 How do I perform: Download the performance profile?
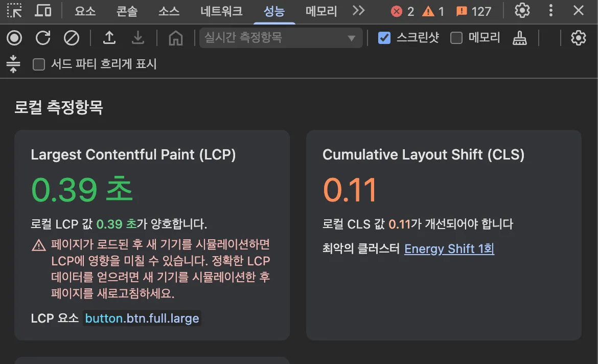click(x=137, y=37)
